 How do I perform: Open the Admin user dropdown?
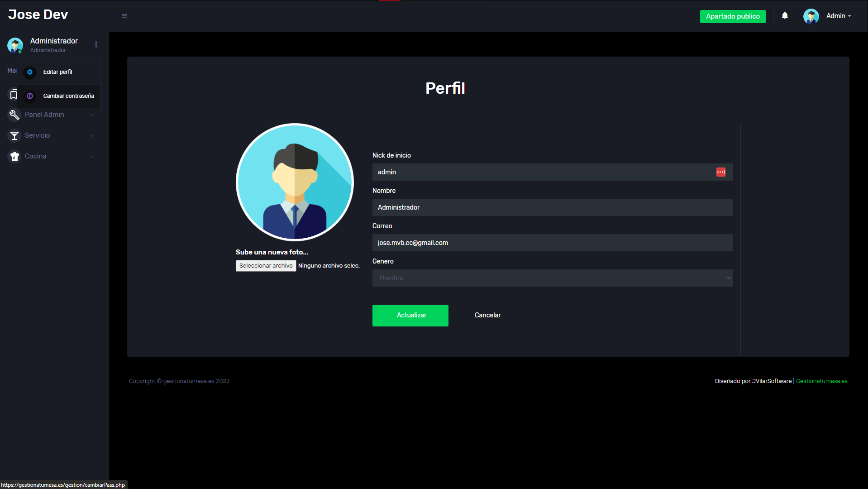pyautogui.click(x=839, y=16)
